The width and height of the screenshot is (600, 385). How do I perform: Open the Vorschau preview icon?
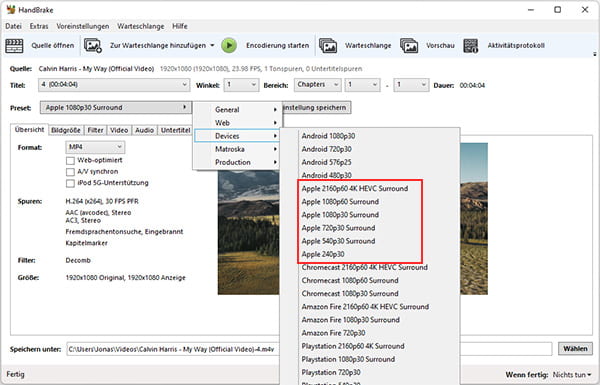click(409, 46)
